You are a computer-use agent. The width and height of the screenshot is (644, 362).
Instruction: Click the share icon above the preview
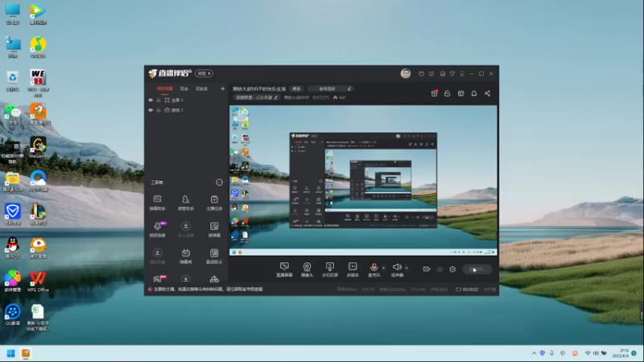488,93
